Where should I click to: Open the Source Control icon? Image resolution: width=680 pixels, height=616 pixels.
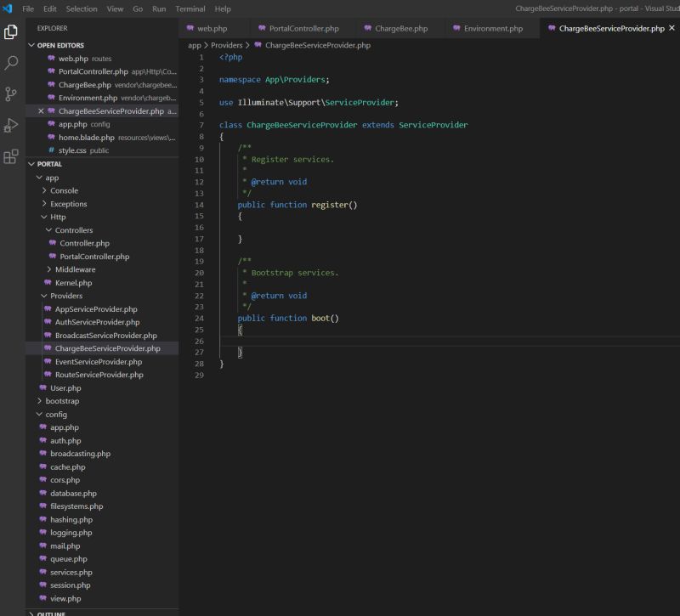11,93
